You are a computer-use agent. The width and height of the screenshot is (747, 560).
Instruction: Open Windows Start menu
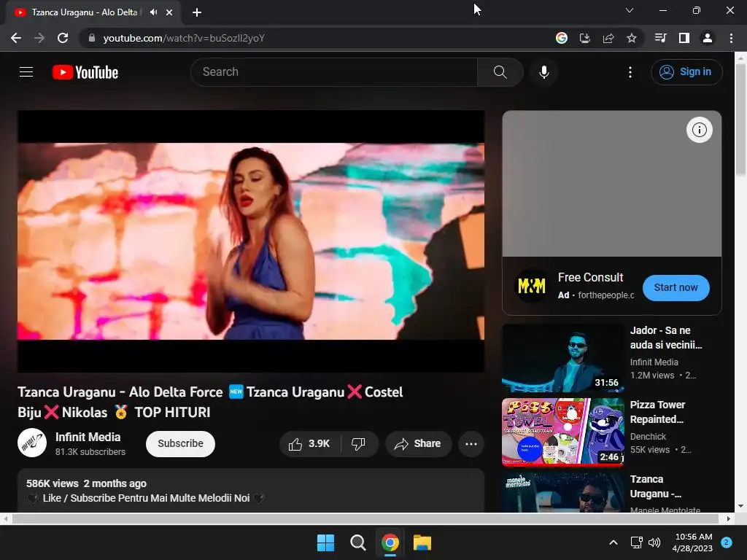coord(326,542)
